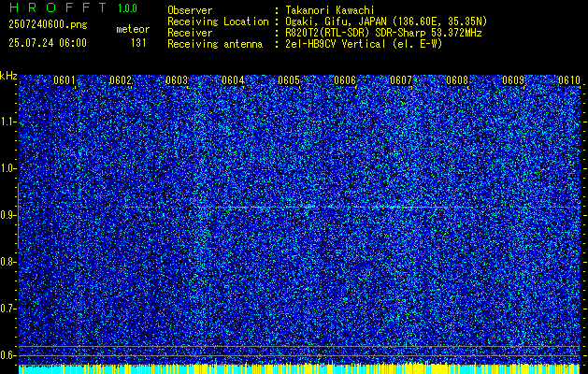Click time marker 0606

pyautogui.click(x=345, y=80)
